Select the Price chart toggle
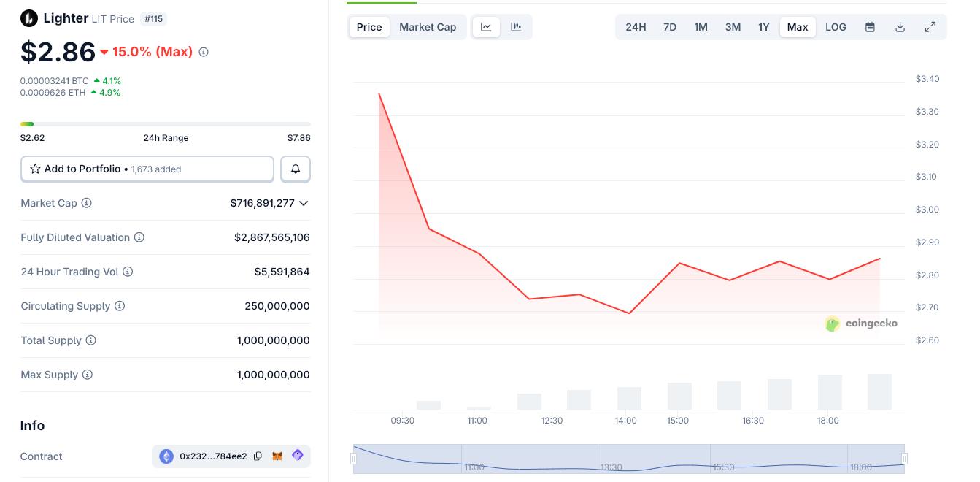This screenshot has height=482, width=980. click(x=369, y=27)
